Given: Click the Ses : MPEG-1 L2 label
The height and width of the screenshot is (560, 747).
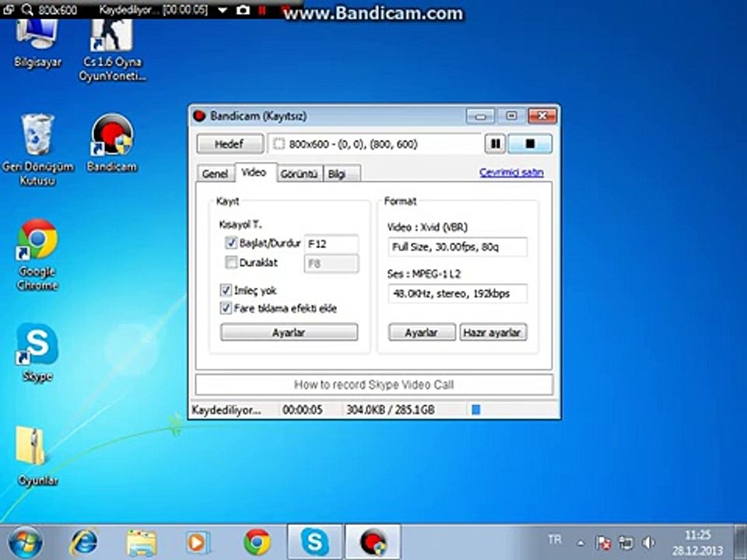Looking at the screenshot, I should tap(423, 274).
